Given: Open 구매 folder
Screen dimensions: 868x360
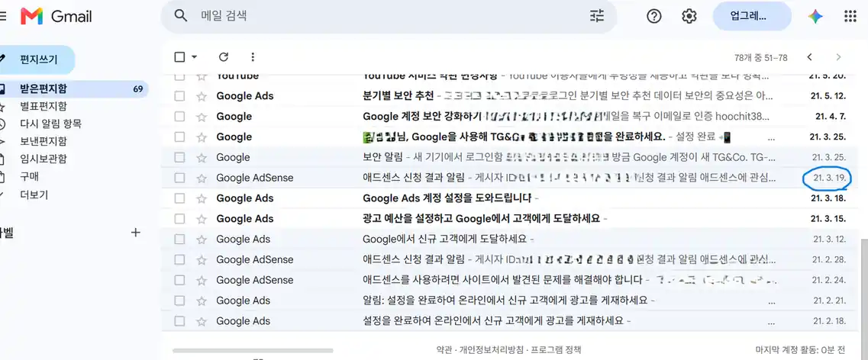Looking at the screenshot, I should click(x=29, y=177).
